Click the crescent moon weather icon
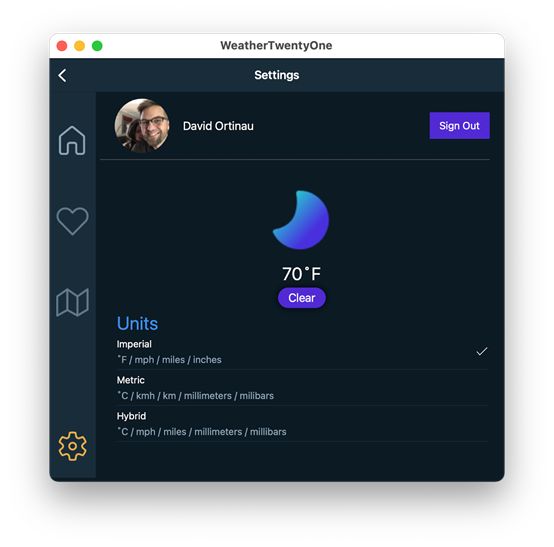Viewport: 554px width, 547px height. (x=301, y=220)
